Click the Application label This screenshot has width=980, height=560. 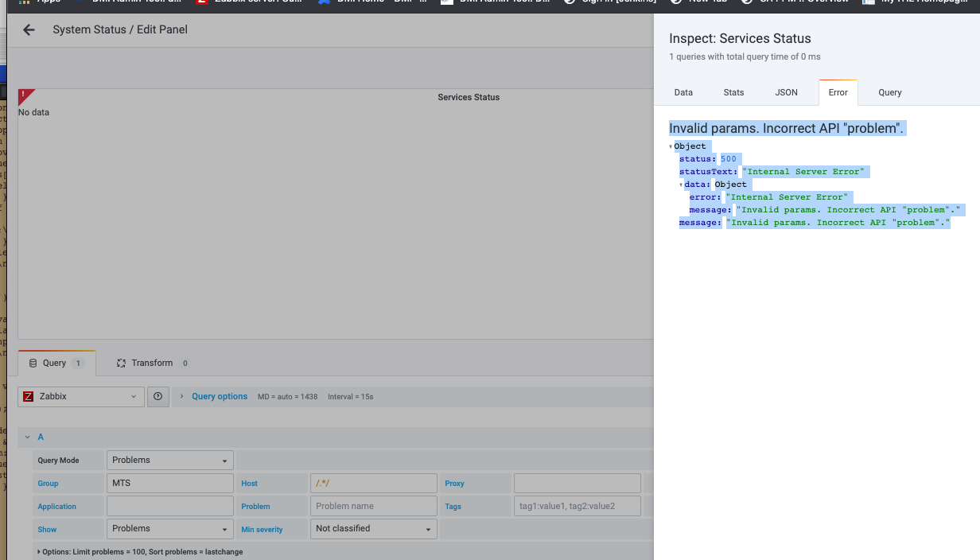click(56, 507)
